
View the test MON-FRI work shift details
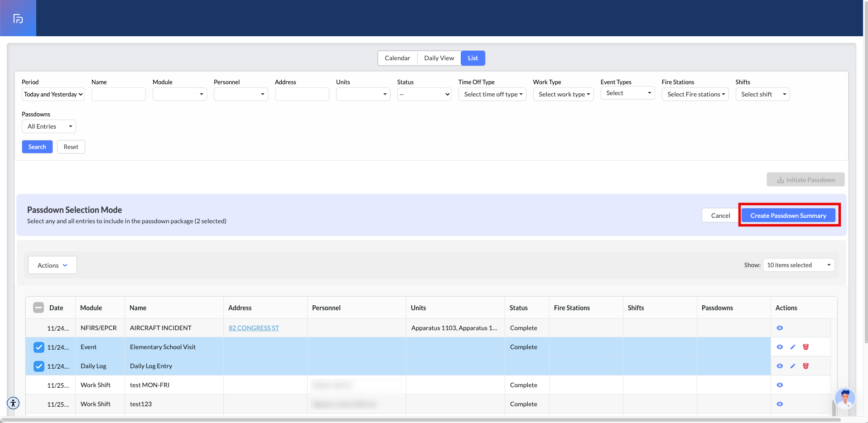point(780,385)
